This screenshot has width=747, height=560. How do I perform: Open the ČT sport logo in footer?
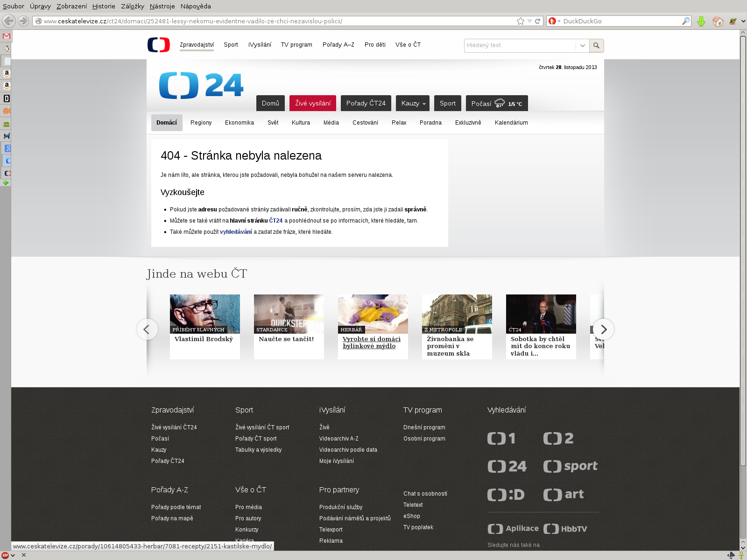click(571, 466)
